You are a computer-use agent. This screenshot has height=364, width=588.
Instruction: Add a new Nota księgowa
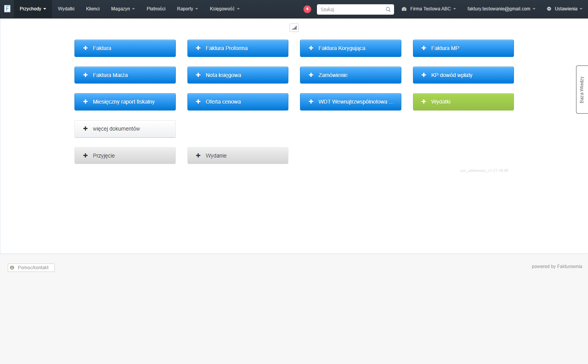click(238, 75)
